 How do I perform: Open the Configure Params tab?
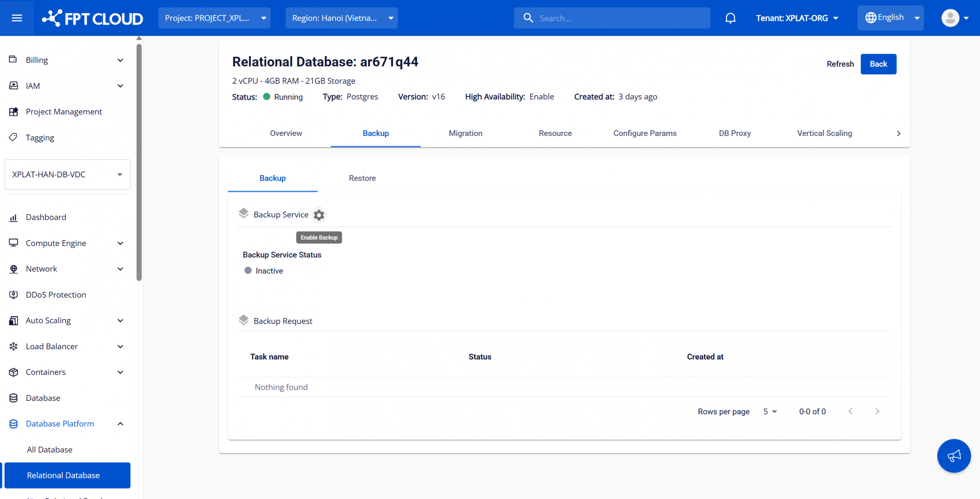645,133
